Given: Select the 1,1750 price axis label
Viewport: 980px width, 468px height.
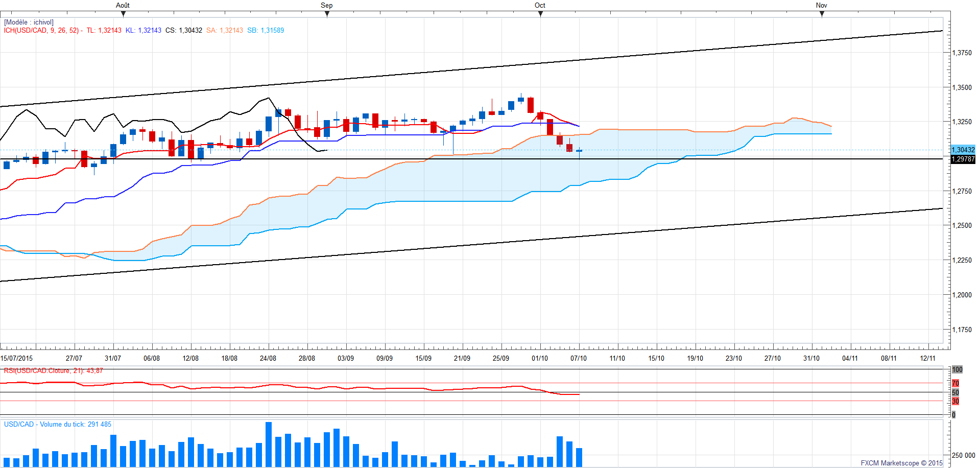Looking at the screenshot, I should tap(962, 330).
